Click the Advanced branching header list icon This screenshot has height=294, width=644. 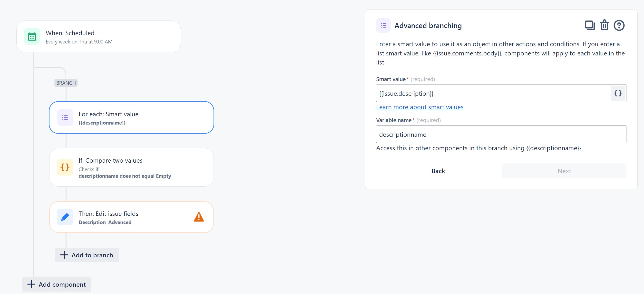[x=383, y=26]
